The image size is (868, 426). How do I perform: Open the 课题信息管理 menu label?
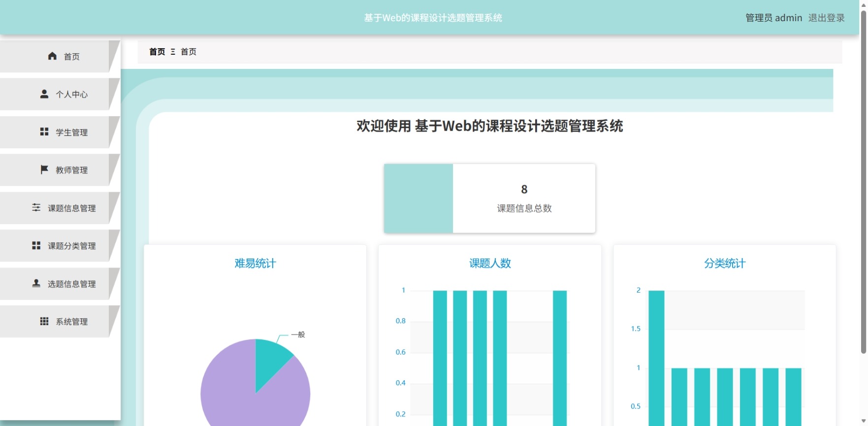[72, 208]
